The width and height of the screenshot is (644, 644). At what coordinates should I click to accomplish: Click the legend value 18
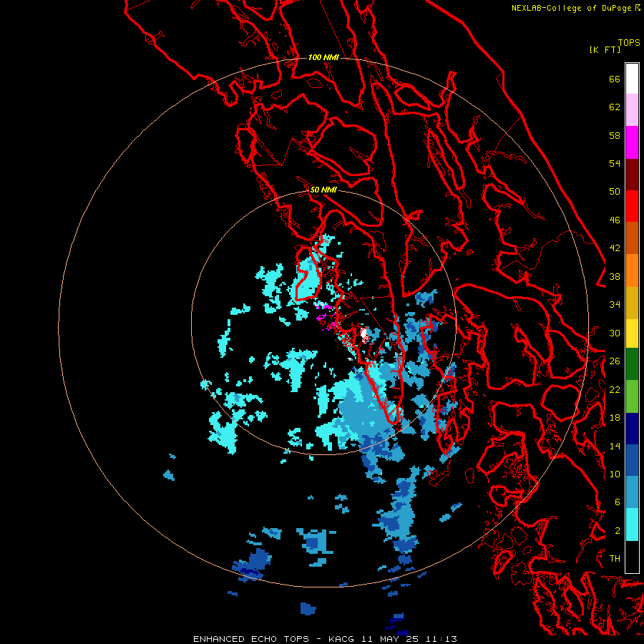click(615, 418)
